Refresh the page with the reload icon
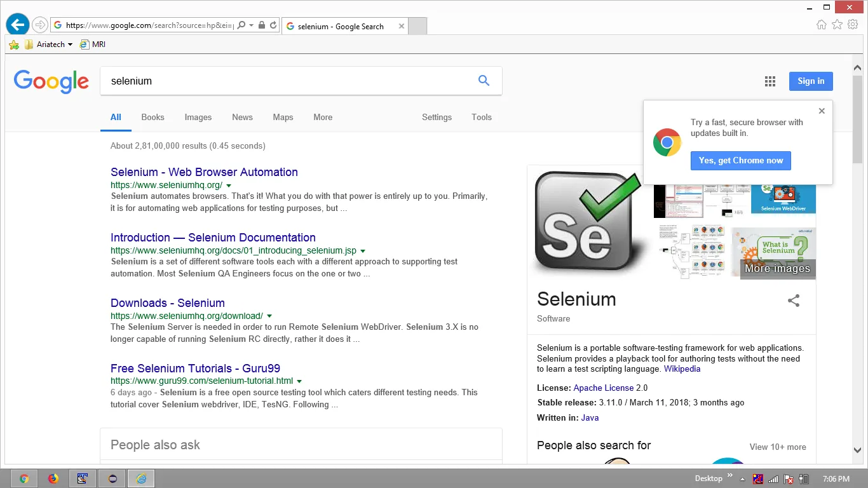 coord(273,25)
